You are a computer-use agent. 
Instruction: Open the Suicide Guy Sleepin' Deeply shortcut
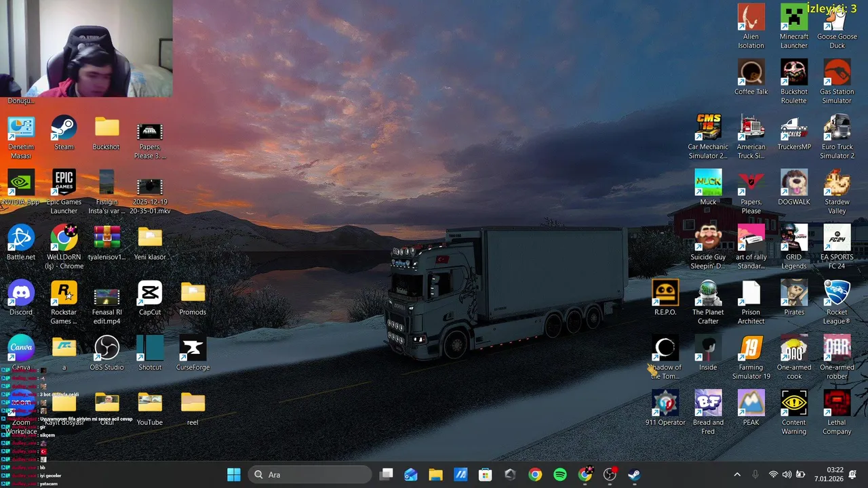click(708, 247)
